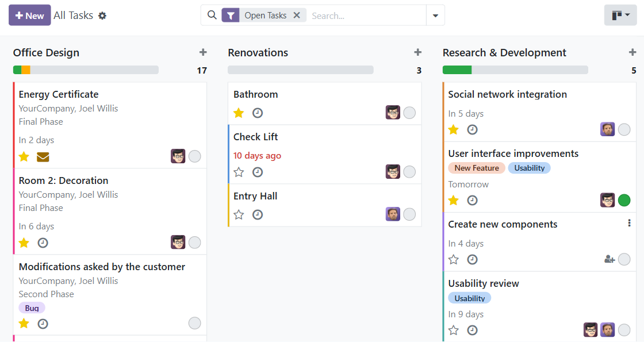The height and width of the screenshot is (342, 644).
Task: Click the Office Design progress bar
Action: (x=86, y=69)
